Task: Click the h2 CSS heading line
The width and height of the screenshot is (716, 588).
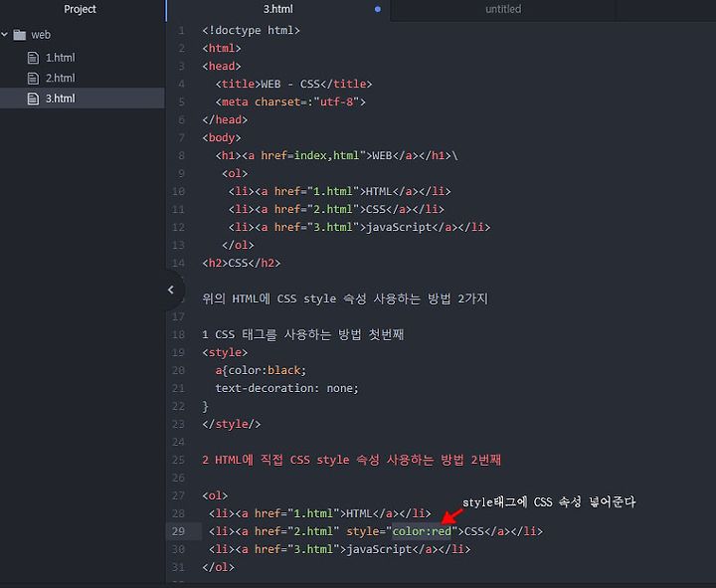Action: [241, 264]
